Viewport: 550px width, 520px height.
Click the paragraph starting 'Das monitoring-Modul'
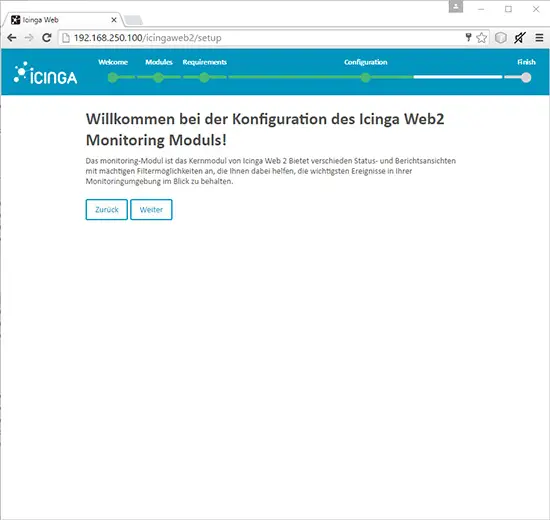point(271,171)
